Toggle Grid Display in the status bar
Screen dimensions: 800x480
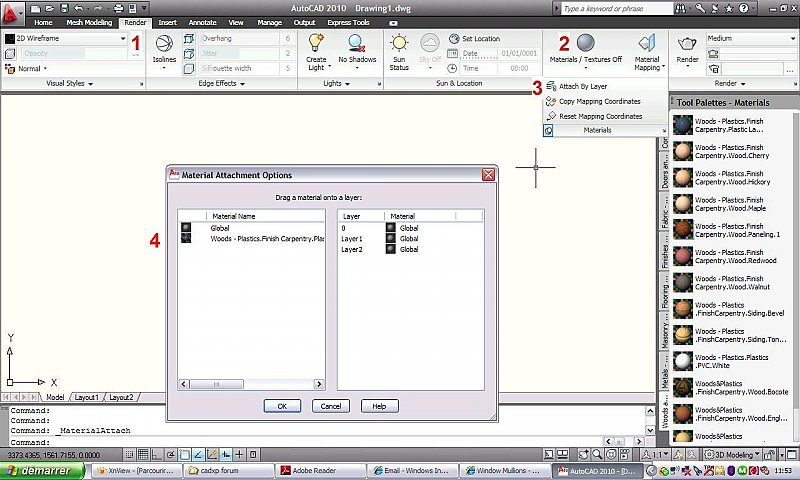pos(143,454)
